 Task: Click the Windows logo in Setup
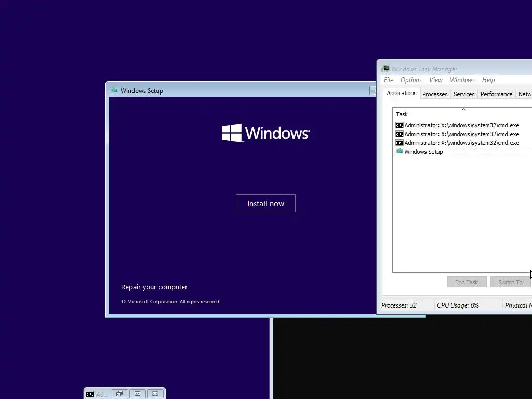265,132
